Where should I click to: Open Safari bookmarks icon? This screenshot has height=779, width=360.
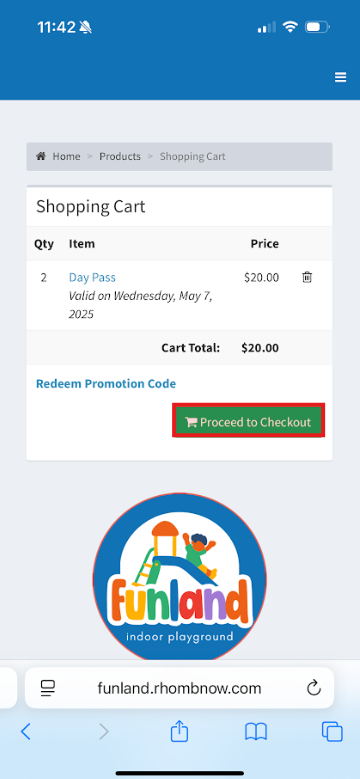tap(256, 731)
